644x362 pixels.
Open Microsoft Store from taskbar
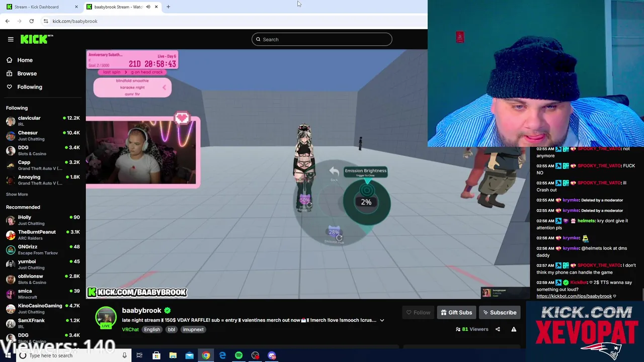tap(156, 355)
